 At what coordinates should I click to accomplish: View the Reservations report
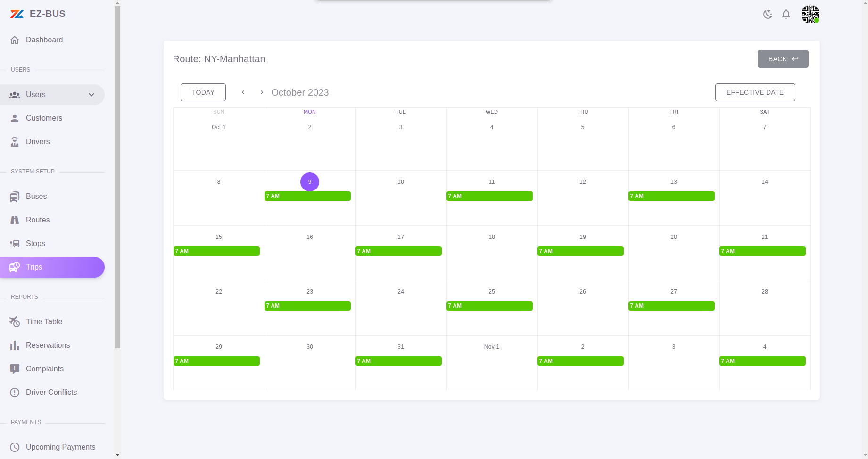47,345
